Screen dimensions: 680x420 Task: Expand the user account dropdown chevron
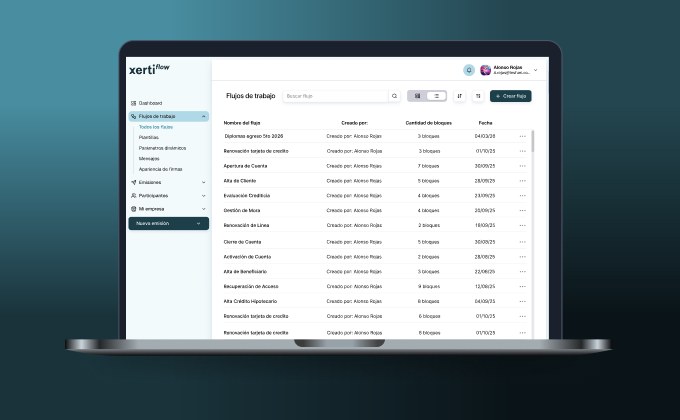coord(536,70)
